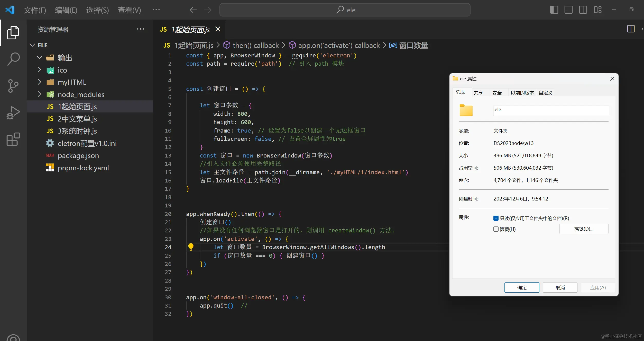Switch to the 安全 tab

[x=497, y=93]
